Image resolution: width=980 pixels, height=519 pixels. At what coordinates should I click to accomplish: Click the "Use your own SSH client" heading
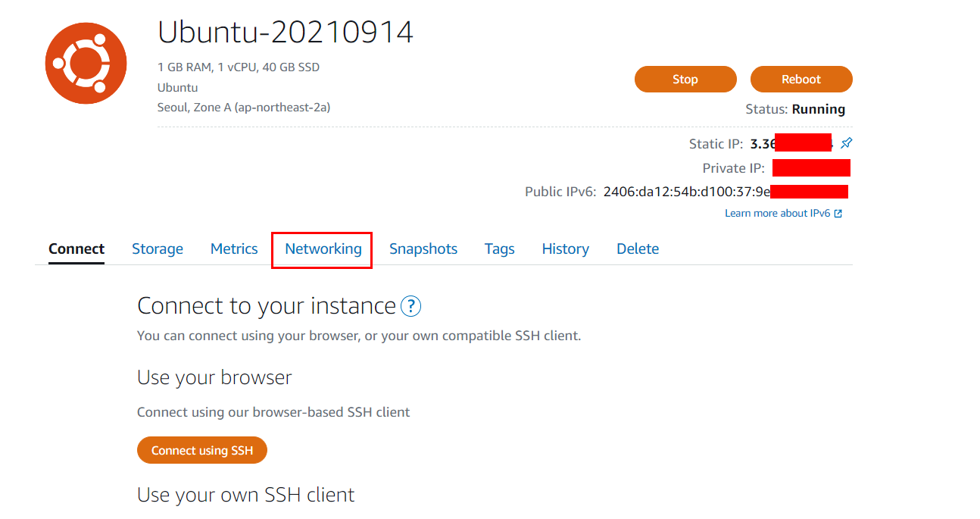coord(246,495)
